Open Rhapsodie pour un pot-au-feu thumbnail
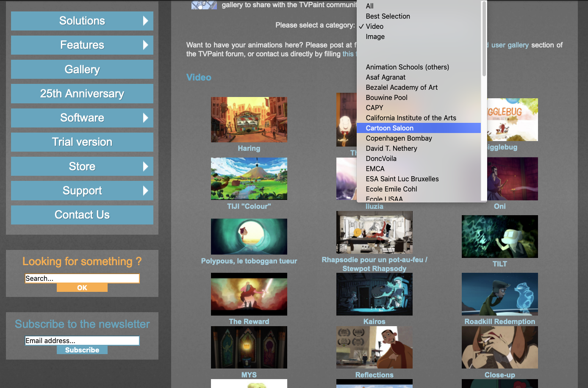This screenshot has height=388, width=588. pyautogui.click(x=374, y=232)
